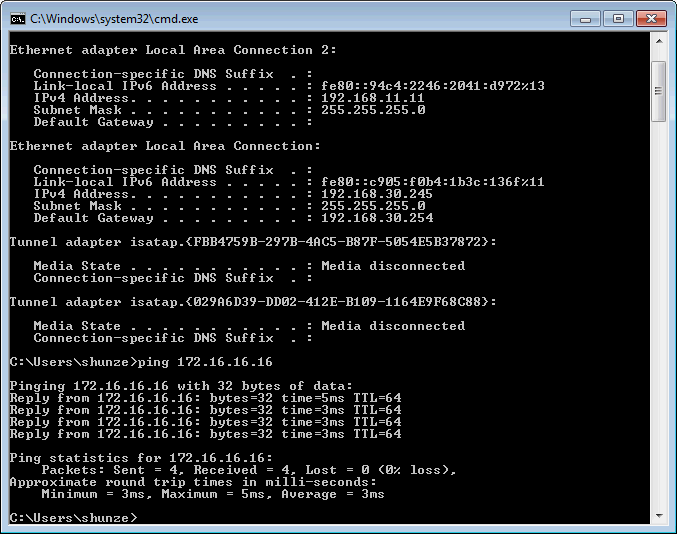The width and height of the screenshot is (677, 534).
Task: Minimize the cmd.exe window
Action: tap(585, 19)
